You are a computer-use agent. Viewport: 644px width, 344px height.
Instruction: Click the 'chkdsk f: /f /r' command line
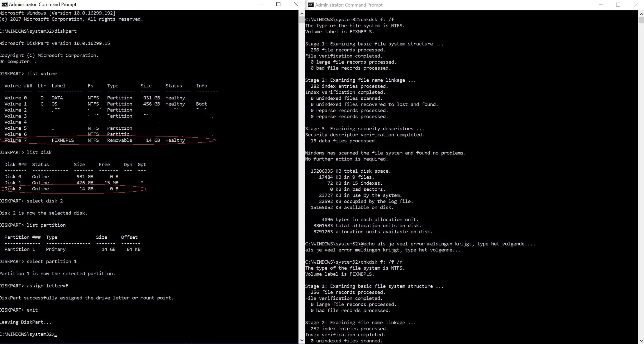pyautogui.click(x=381, y=262)
